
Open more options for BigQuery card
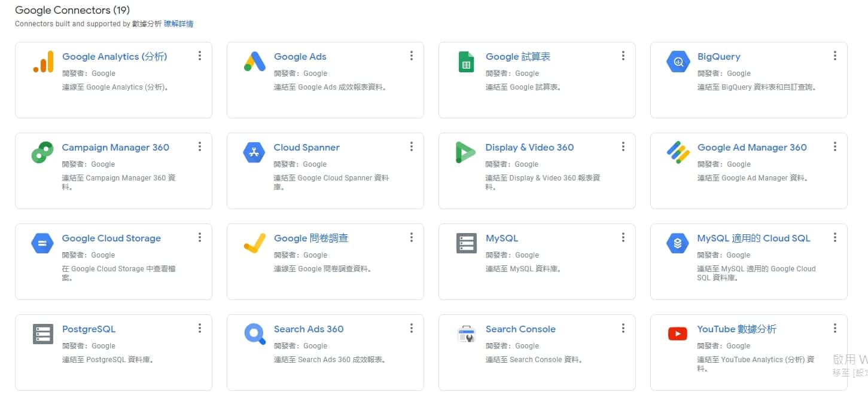pos(835,56)
